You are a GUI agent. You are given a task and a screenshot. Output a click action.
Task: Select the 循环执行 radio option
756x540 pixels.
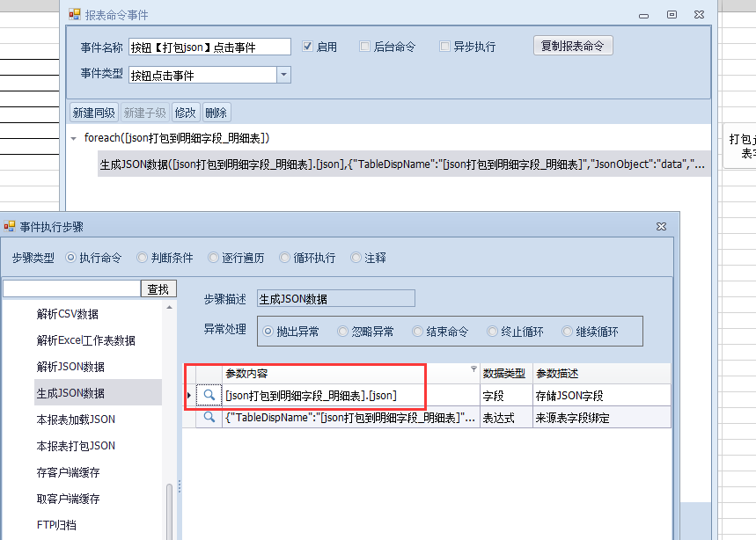point(285,258)
